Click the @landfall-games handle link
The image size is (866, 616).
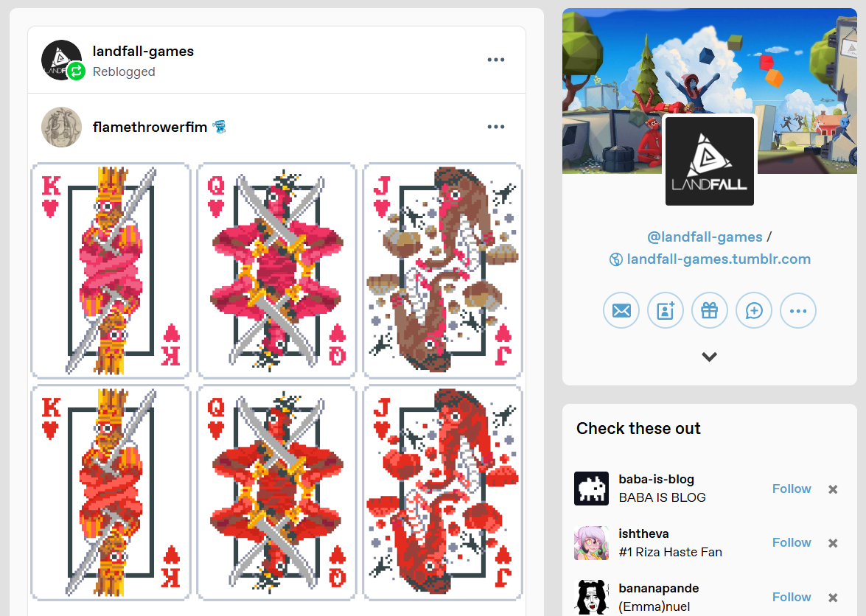pyautogui.click(x=705, y=237)
